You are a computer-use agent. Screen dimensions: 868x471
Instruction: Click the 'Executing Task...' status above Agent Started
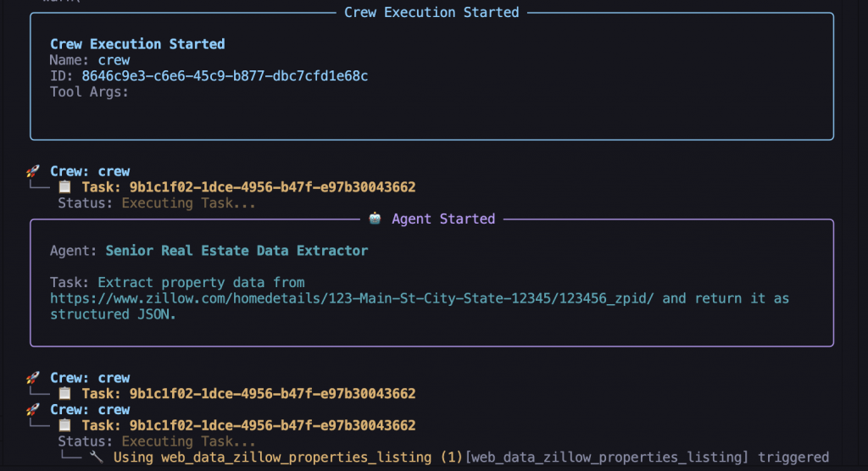click(x=188, y=203)
